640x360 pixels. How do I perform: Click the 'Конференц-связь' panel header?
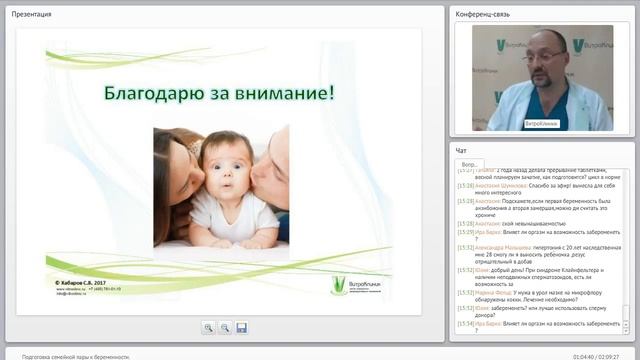point(482,14)
